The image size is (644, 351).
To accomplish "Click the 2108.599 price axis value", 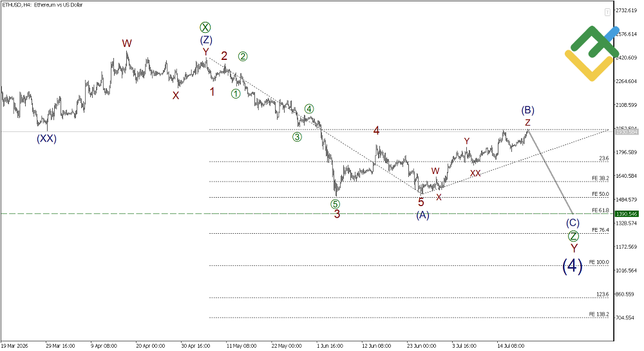I will (x=627, y=105).
